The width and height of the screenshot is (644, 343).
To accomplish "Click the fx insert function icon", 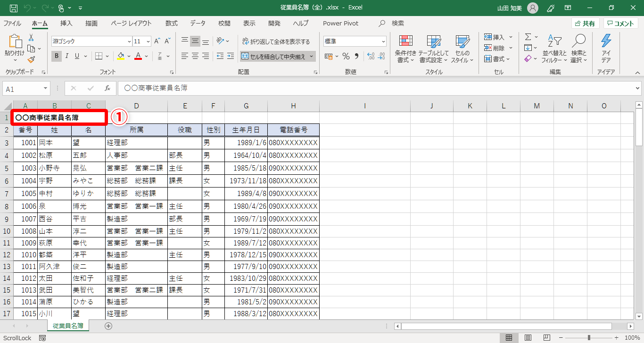I will pos(107,88).
